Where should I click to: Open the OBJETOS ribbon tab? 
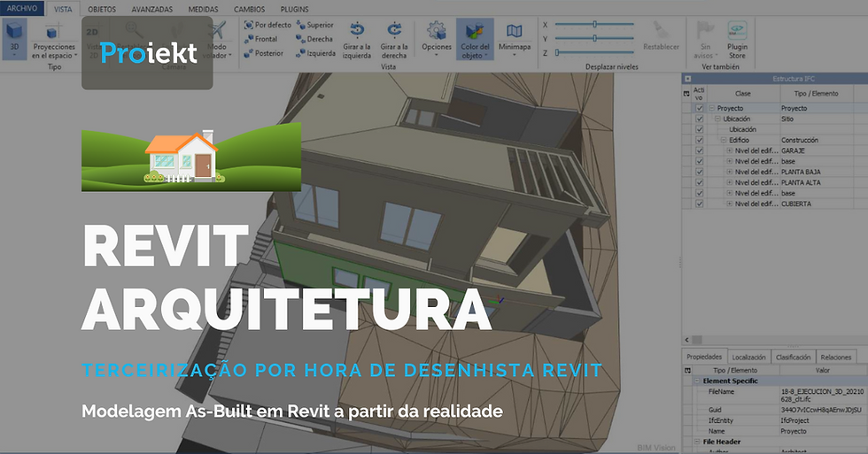(102, 9)
